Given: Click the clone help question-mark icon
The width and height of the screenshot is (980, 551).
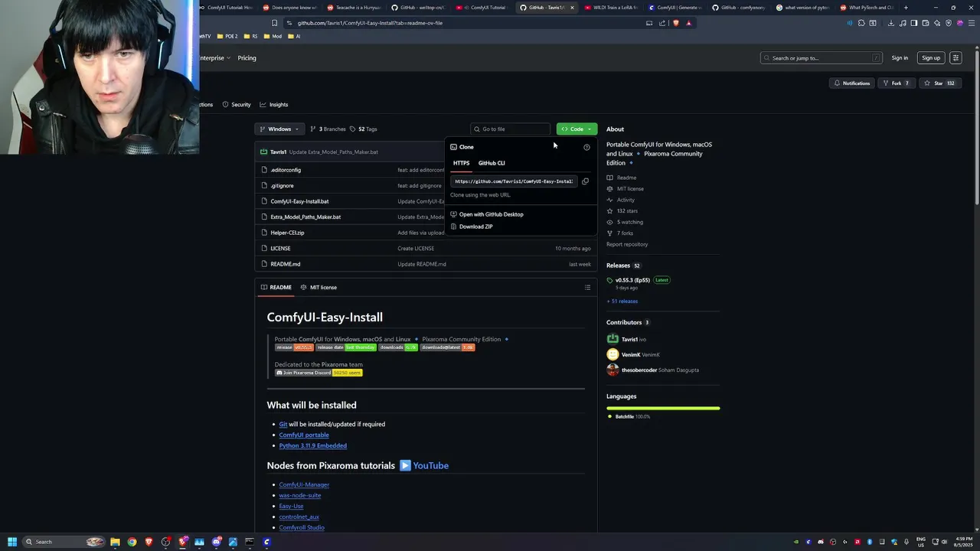Looking at the screenshot, I should click(586, 147).
